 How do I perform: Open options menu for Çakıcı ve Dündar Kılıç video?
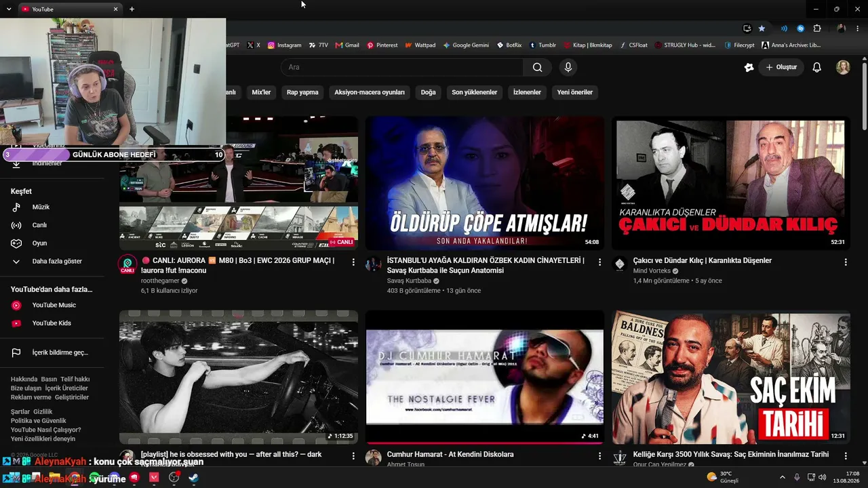click(846, 262)
